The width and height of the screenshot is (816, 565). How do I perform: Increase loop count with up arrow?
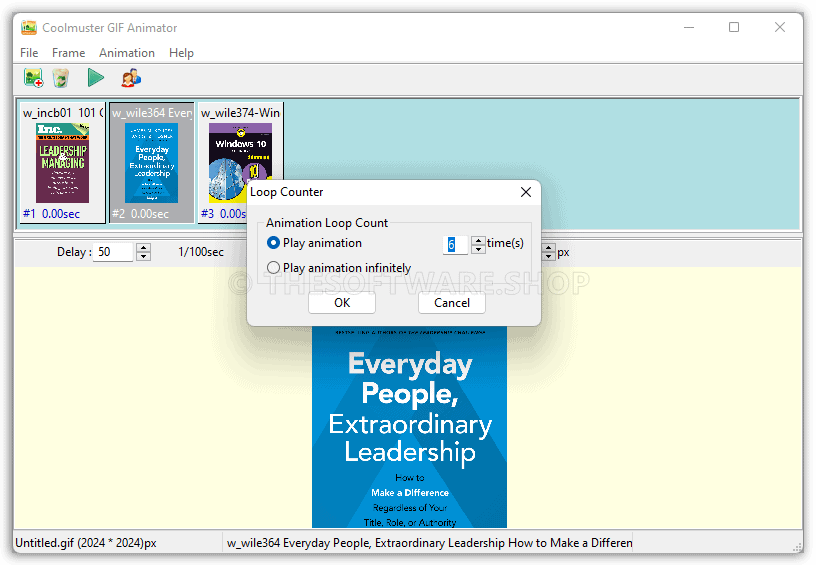478,239
